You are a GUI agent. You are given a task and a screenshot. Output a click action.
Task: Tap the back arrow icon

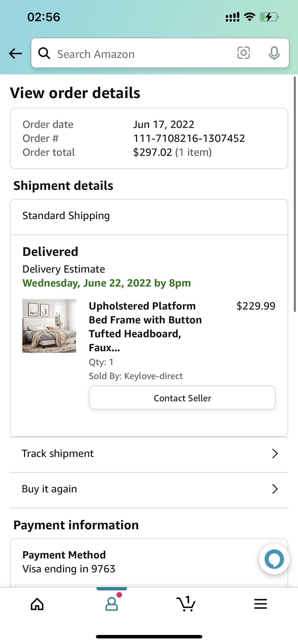pos(15,53)
